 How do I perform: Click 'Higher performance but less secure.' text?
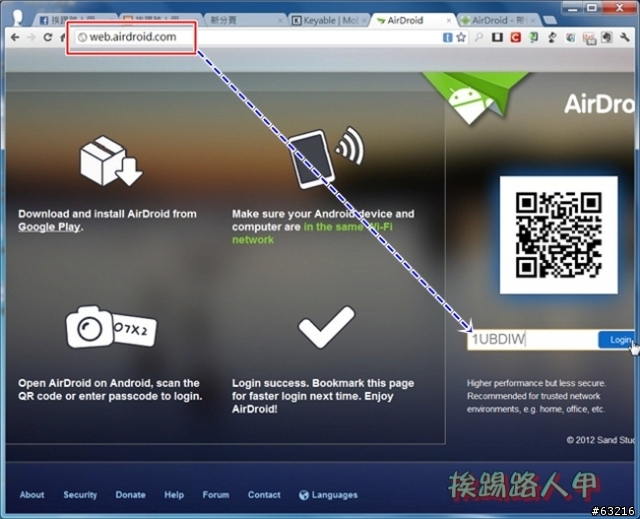tap(536, 383)
